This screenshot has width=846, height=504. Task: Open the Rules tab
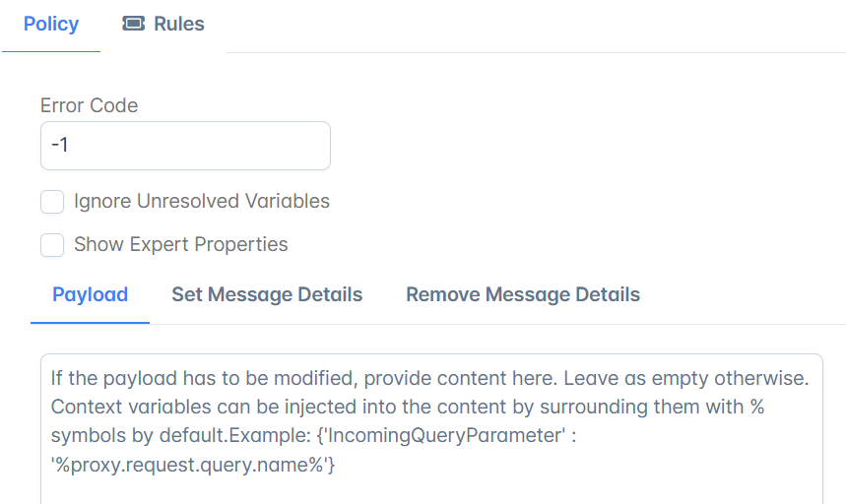163,25
